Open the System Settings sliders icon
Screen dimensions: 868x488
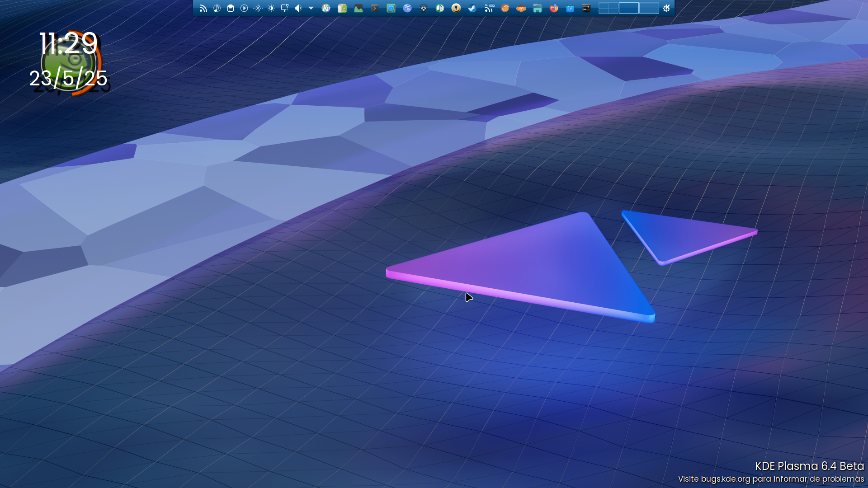[586, 8]
